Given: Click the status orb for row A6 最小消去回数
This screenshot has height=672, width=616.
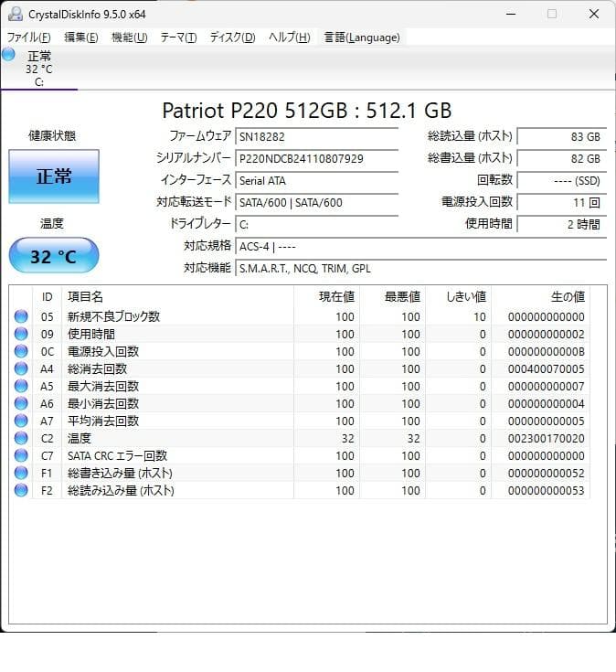Looking at the screenshot, I should [x=21, y=403].
